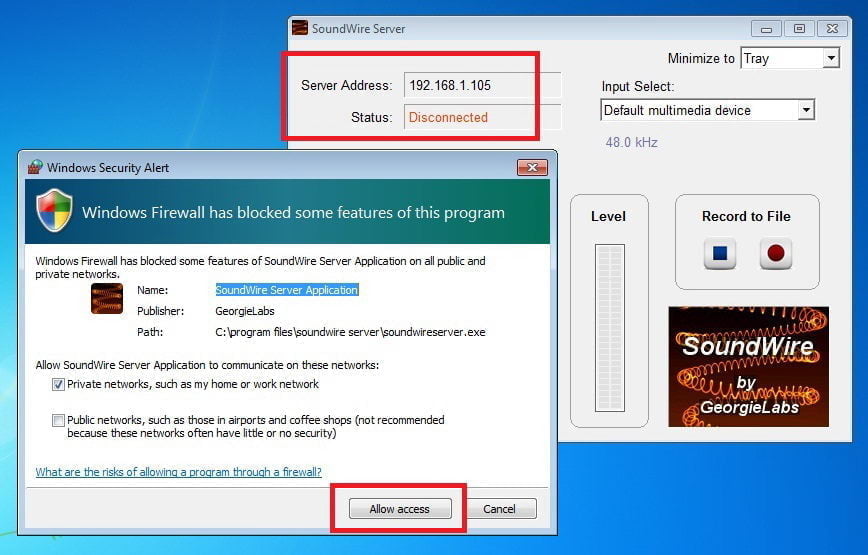
Task: Start recording with the red record button
Action: 776,253
